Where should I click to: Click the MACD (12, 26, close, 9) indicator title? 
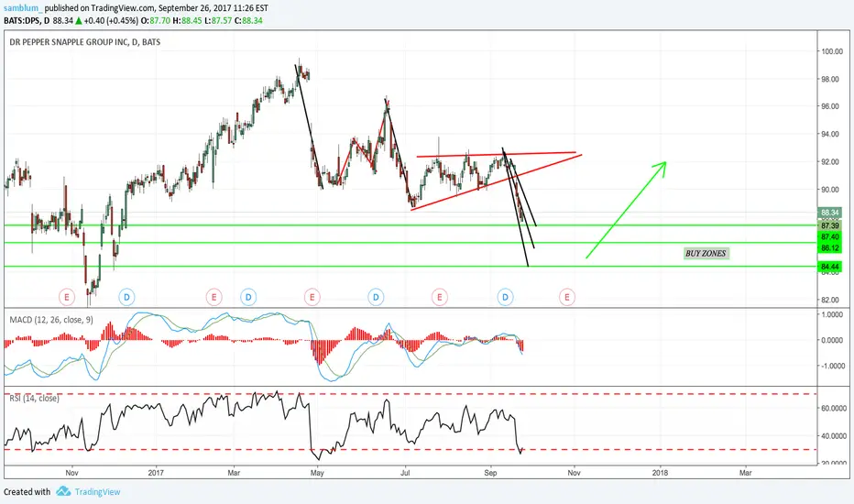pos(51,320)
